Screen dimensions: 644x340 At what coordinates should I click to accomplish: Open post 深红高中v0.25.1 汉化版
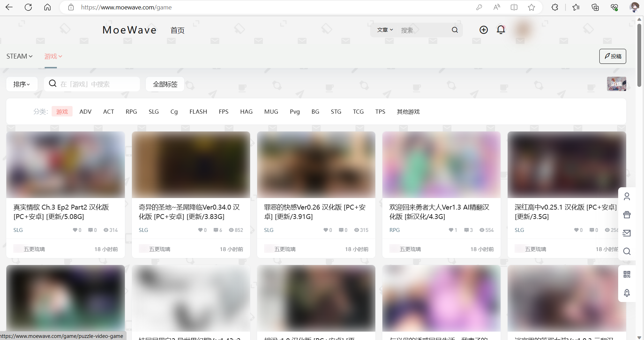pos(566,212)
